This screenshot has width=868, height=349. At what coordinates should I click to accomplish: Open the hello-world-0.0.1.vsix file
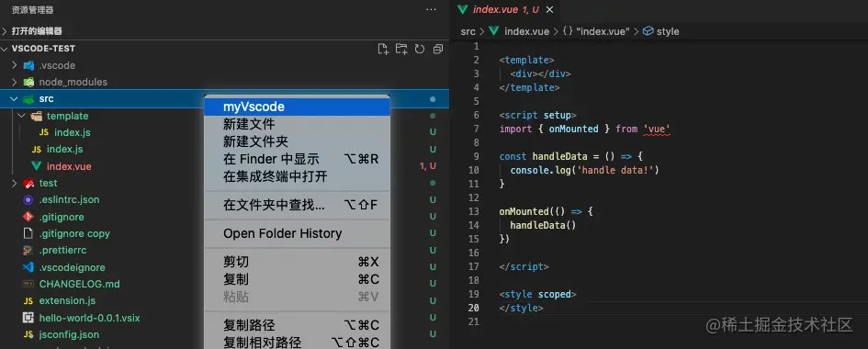click(89, 318)
